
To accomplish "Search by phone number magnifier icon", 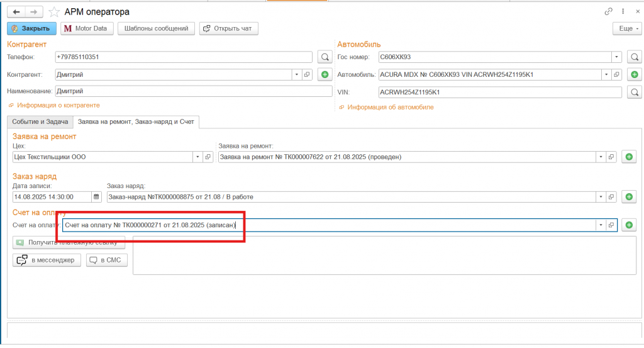I will click(324, 57).
